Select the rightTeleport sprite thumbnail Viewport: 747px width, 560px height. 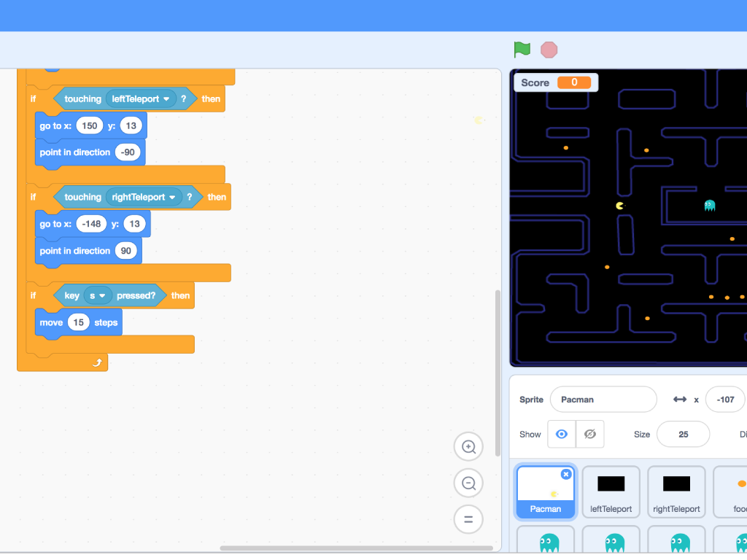pos(676,491)
